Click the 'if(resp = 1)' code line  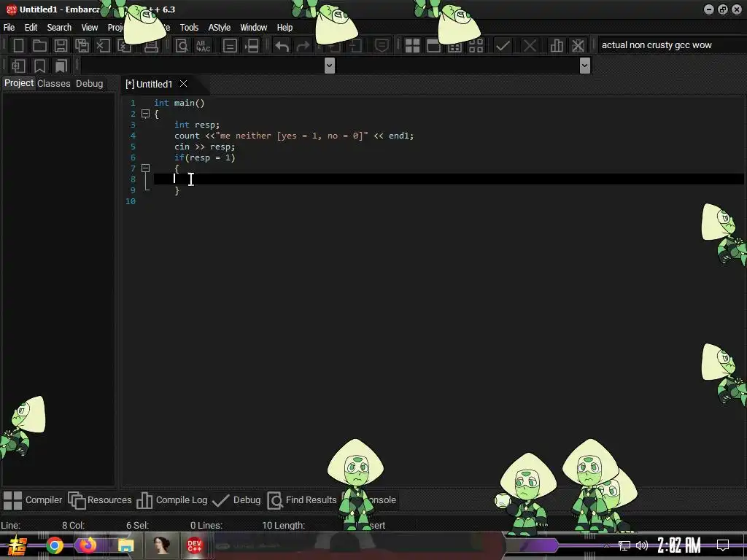coord(204,157)
